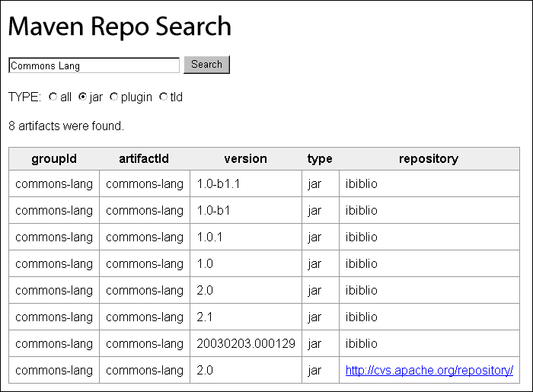Choose the 'plugin' type radio button
This screenshot has height=392, width=533.
pyautogui.click(x=114, y=97)
